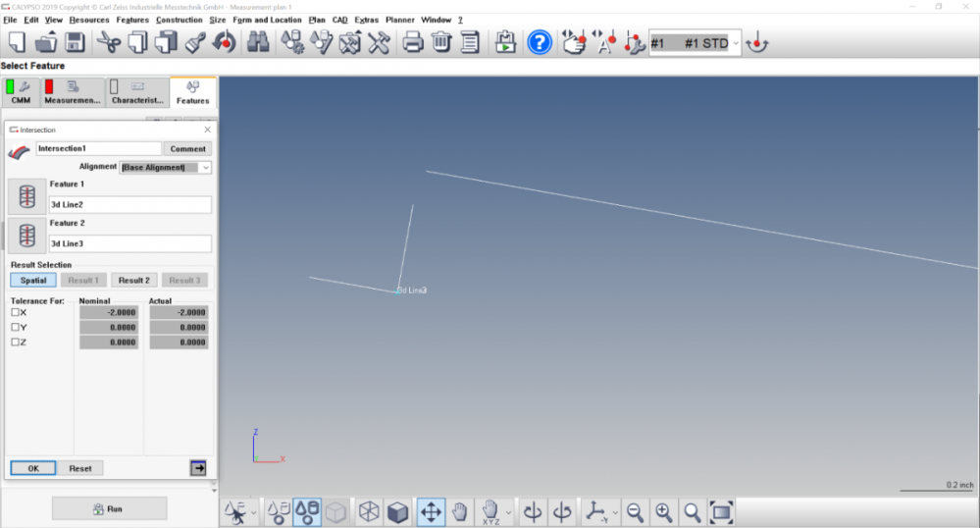
Task: Enable the Y tolerance checkbox
Action: pos(16,327)
